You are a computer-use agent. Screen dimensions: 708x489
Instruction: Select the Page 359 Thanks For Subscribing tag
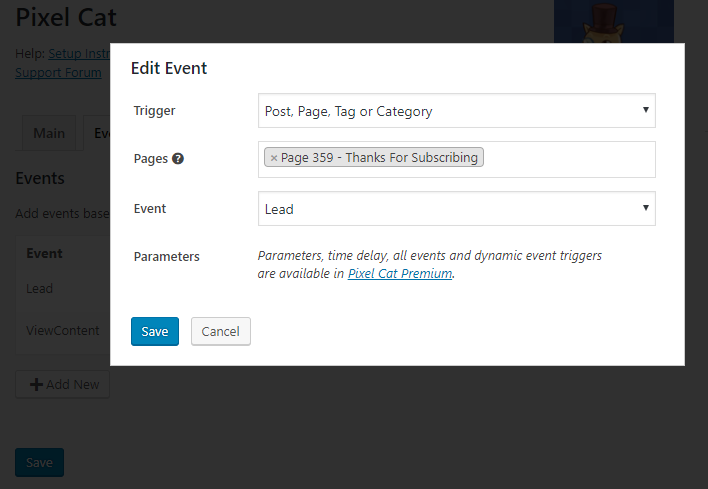point(374,157)
